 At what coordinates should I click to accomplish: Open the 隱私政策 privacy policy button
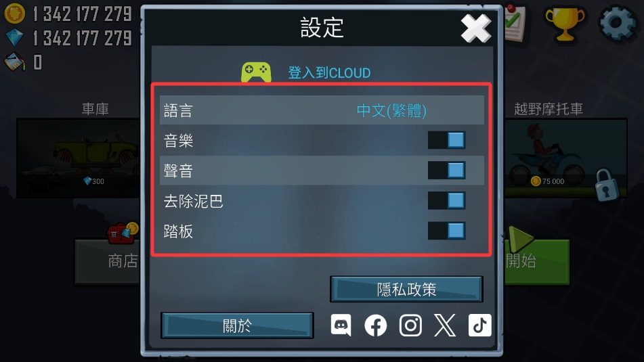pyautogui.click(x=406, y=290)
